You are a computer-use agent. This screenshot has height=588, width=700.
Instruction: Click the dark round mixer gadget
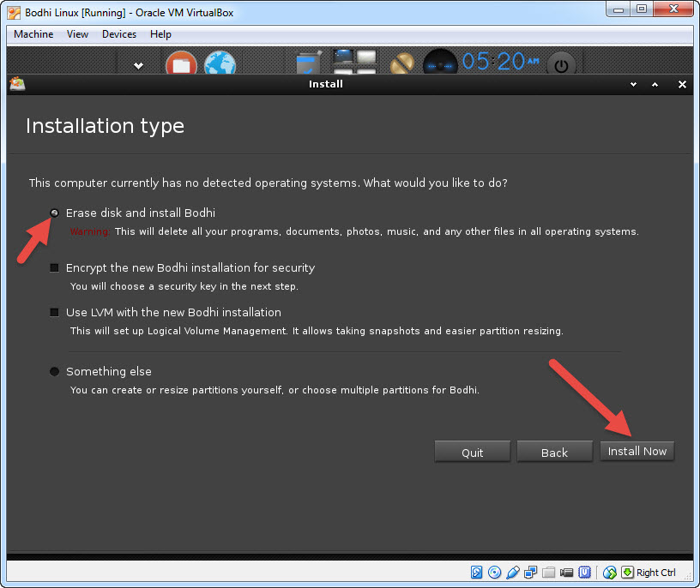440,63
